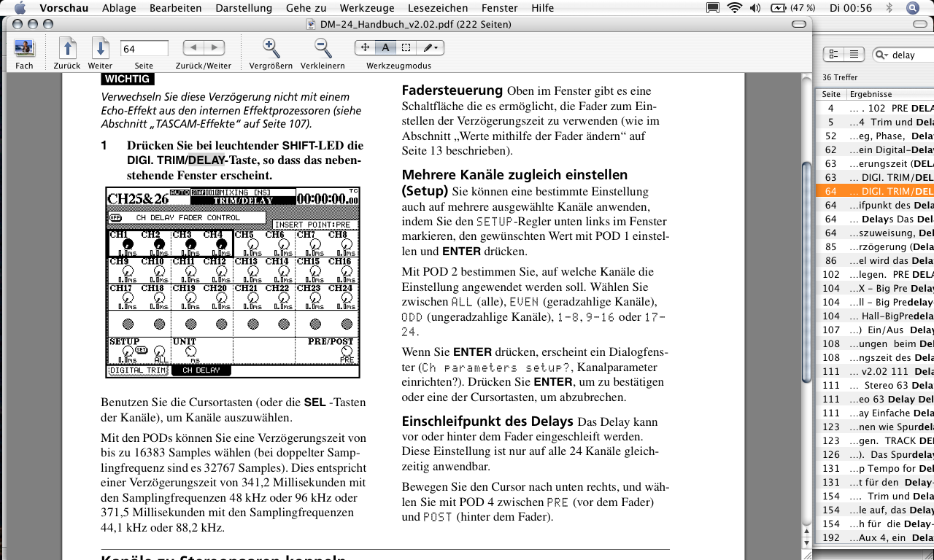Select search result on page 192
This screenshot has height=560, width=934.
(875, 537)
